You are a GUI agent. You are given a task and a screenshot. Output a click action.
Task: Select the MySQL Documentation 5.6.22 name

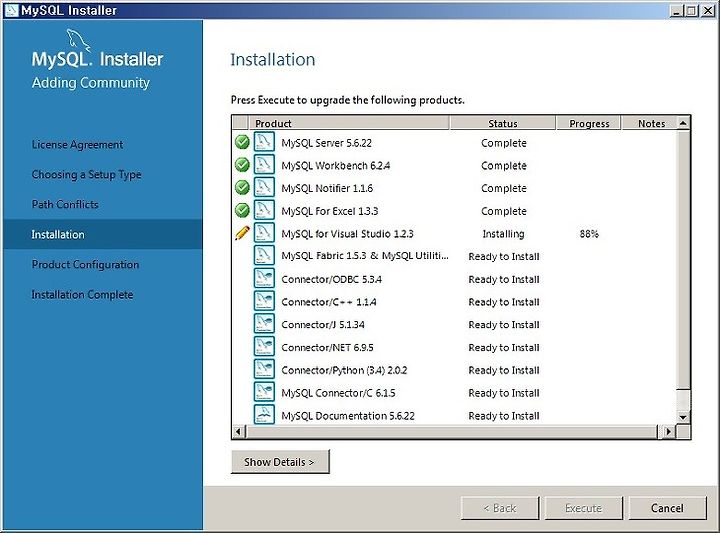coord(348,416)
